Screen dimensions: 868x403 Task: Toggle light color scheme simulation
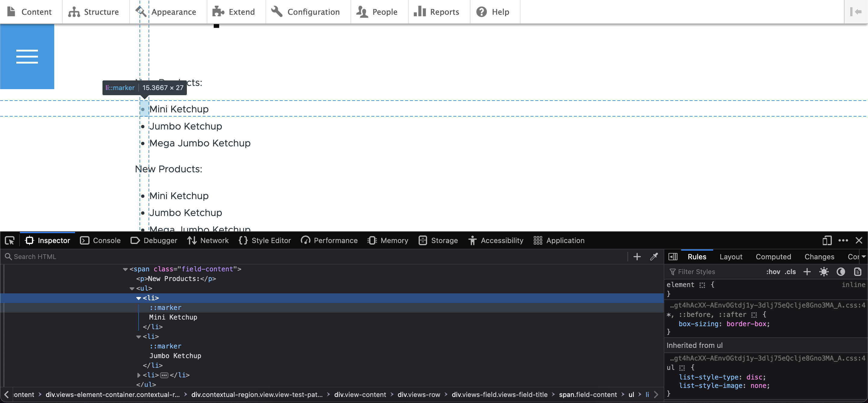pos(824,272)
